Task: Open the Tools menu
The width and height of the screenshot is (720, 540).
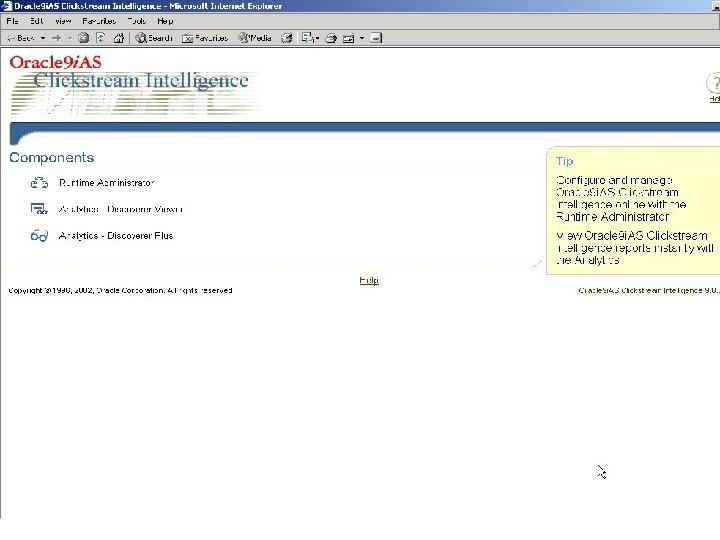Action: [x=136, y=21]
